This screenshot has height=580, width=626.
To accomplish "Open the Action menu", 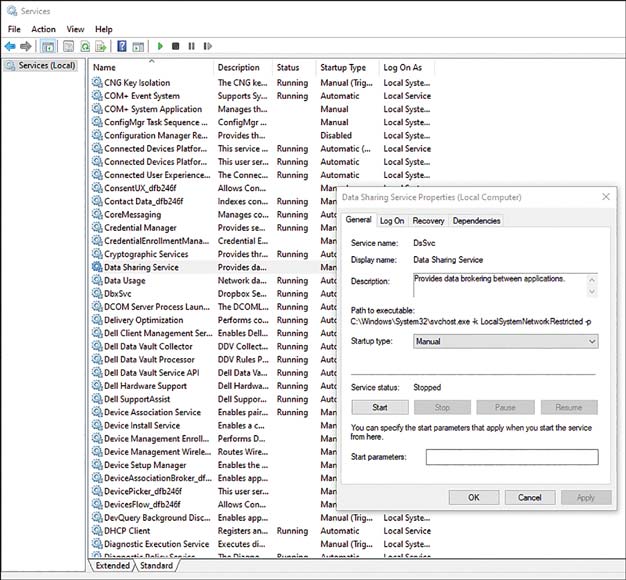I will [x=43, y=29].
